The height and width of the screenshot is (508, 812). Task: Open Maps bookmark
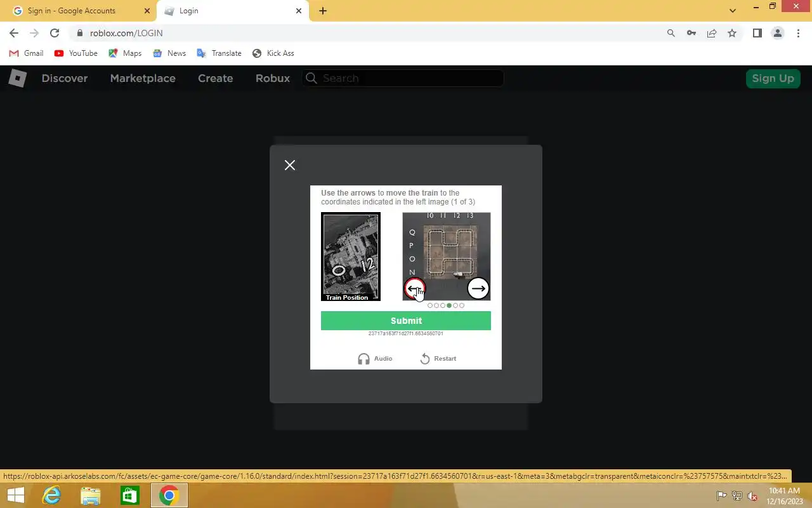pyautogui.click(x=125, y=53)
